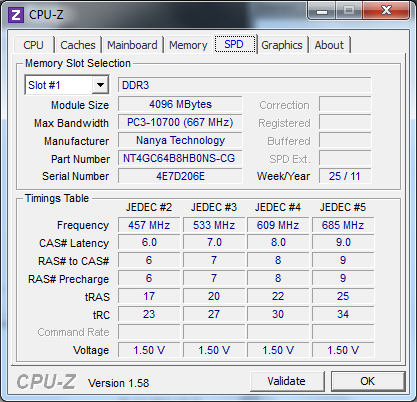Click the empty Buffered field
The height and width of the screenshot is (402, 417).
345,140
